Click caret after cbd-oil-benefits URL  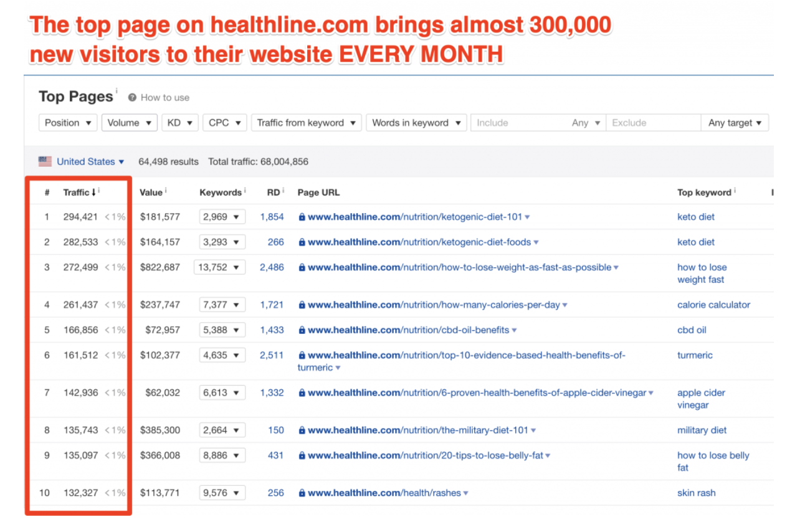tap(514, 330)
